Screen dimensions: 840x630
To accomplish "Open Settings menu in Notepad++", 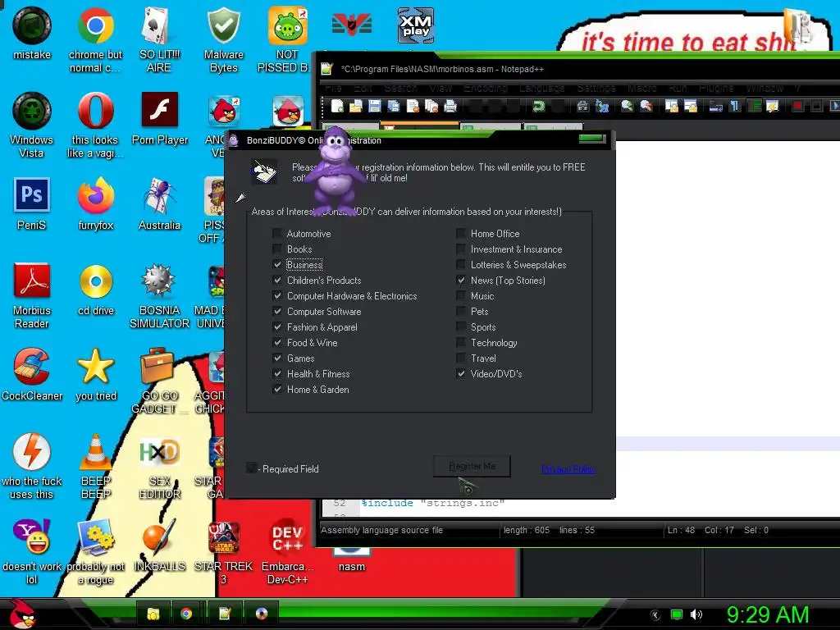I will (x=596, y=88).
